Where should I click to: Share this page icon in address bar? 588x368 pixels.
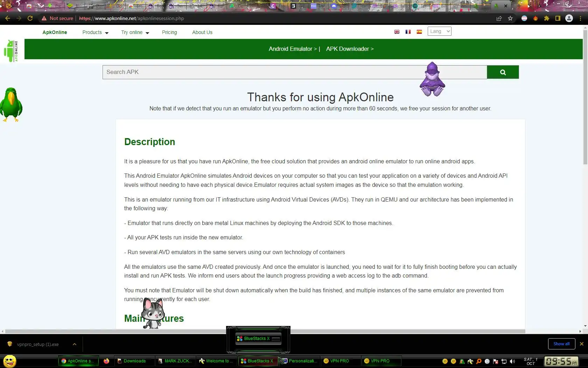point(499,18)
